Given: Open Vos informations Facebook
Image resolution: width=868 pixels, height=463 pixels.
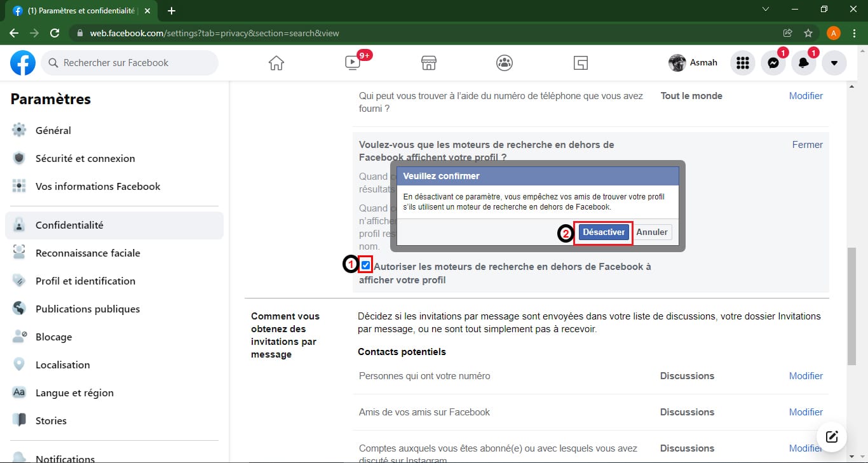Looking at the screenshot, I should pyautogui.click(x=114, y=186).
